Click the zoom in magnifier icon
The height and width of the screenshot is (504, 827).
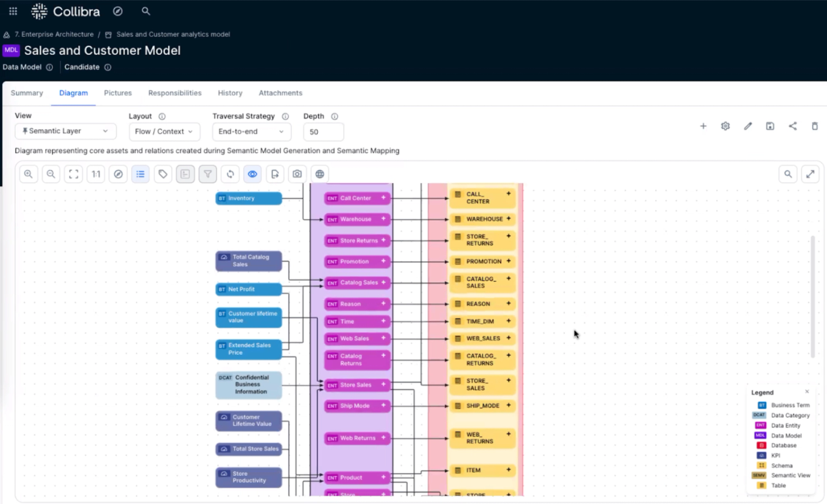[28, 174]
